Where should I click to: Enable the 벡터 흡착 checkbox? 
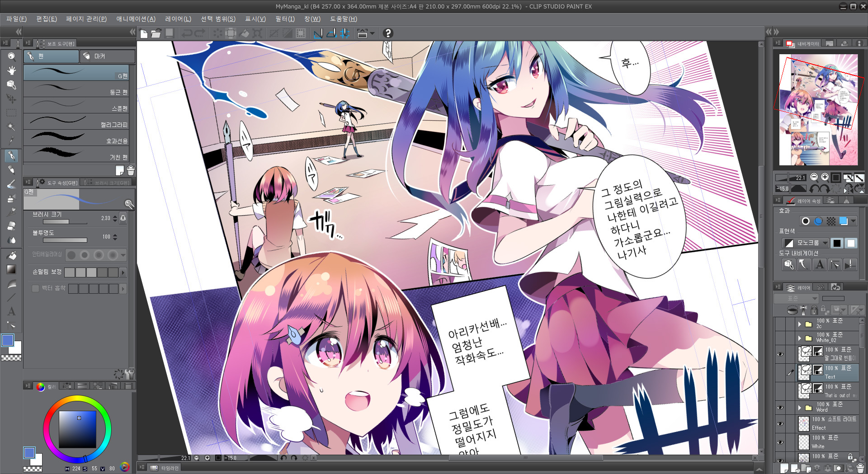(x=35, y=288)
